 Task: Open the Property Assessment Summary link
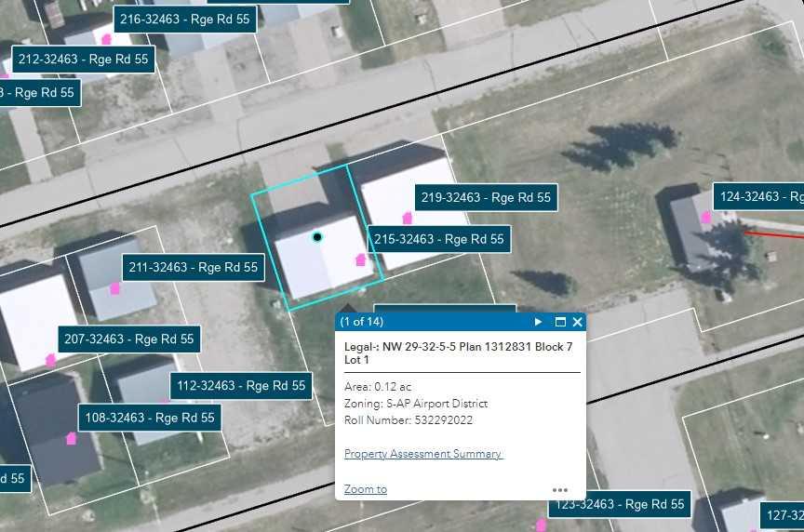[x=422, y=454]
